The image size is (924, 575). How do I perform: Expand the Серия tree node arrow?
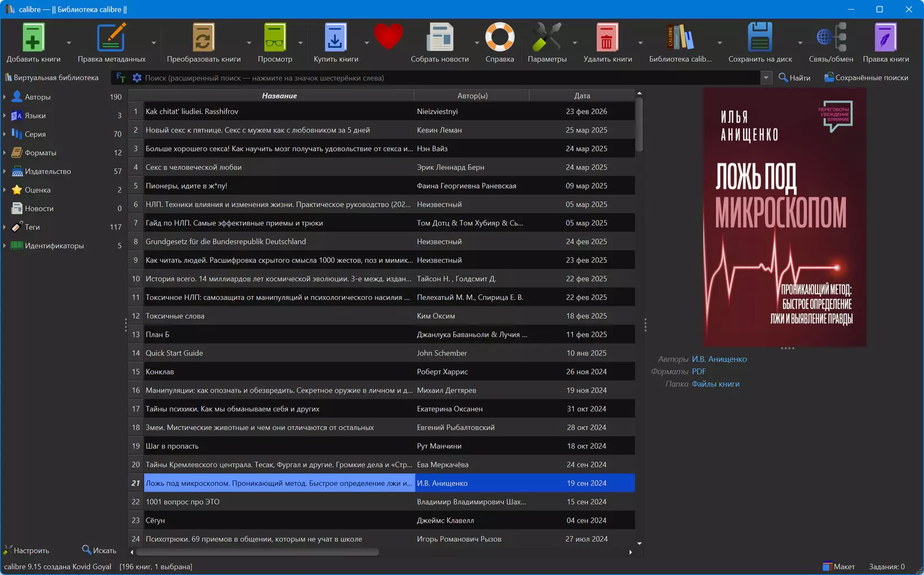(5, 134)
